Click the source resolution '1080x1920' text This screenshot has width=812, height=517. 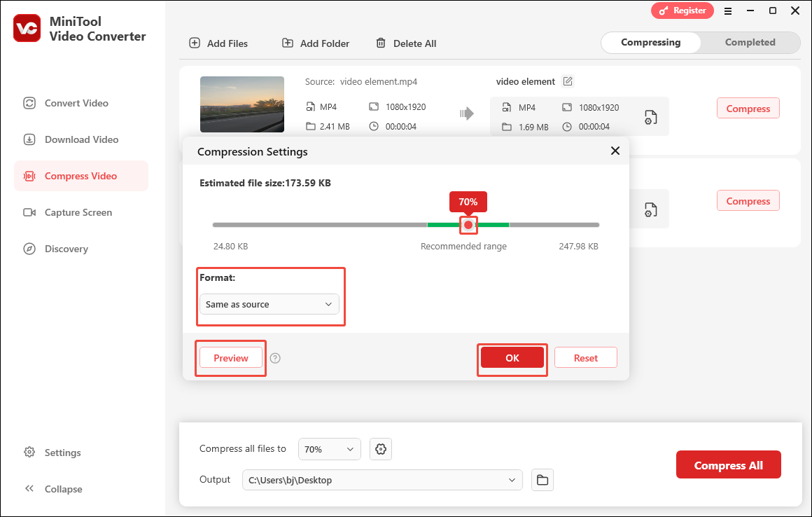405,106
